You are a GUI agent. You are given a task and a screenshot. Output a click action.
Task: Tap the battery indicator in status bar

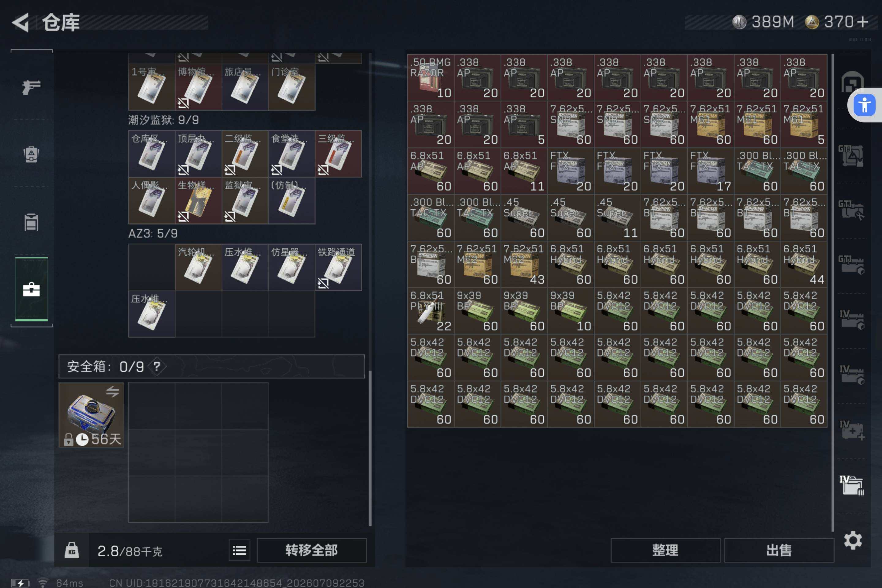pyautogui.click(x=20, y=583)
